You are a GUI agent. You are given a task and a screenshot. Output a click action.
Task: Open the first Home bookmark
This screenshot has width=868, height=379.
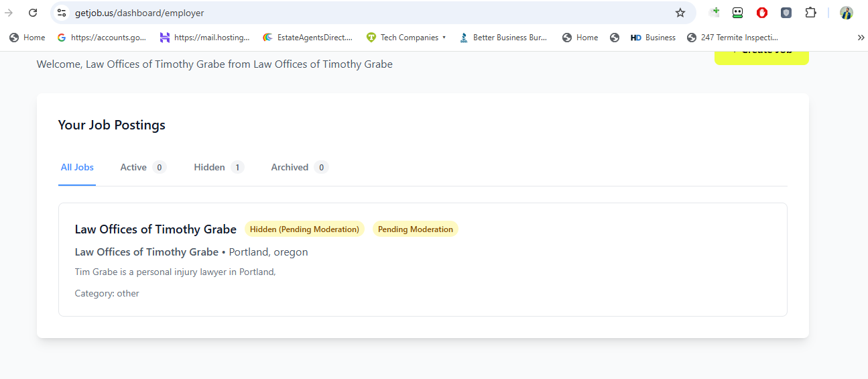(27, 38)
